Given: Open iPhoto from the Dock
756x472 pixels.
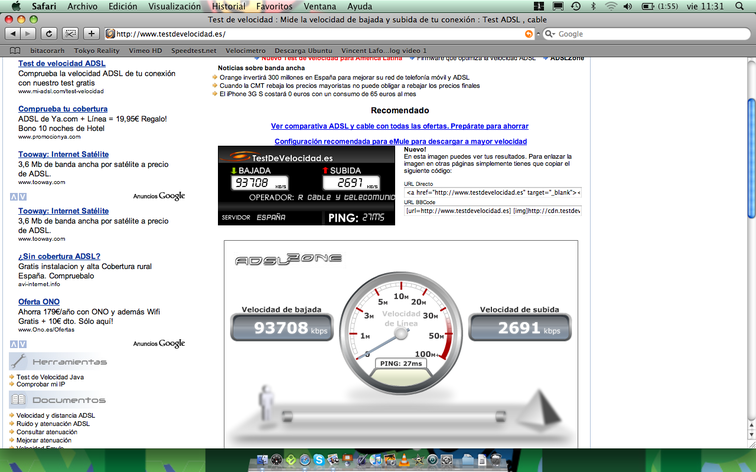Looking at the screenshot, I should pos(390,460).
